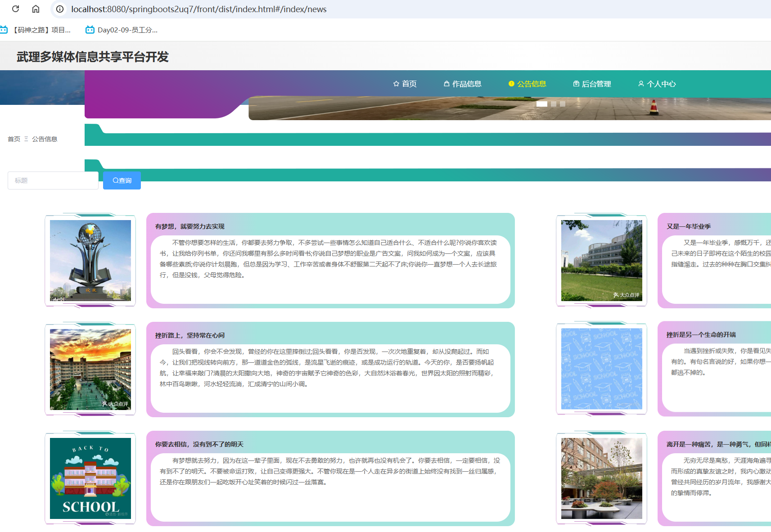Click the summary text starting 当遇到挫折或失败
The image size is (771, 532).
pos(721,361)
